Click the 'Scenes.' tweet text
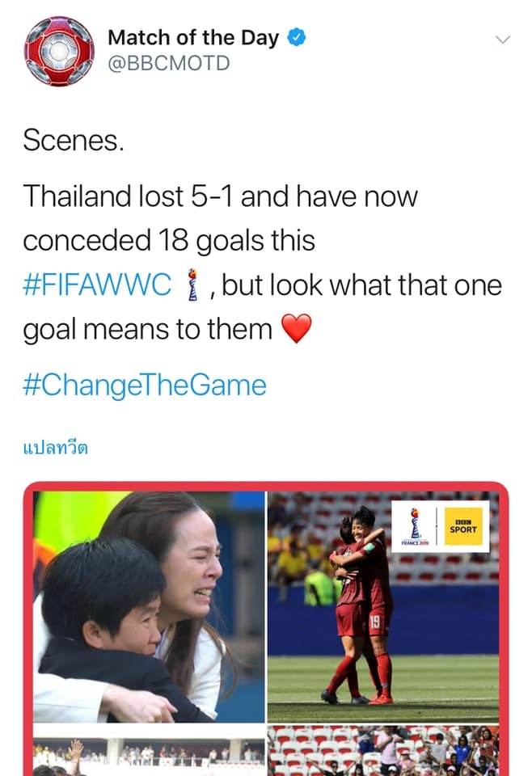This screenshot has height=776, width=532. point(74,141)
